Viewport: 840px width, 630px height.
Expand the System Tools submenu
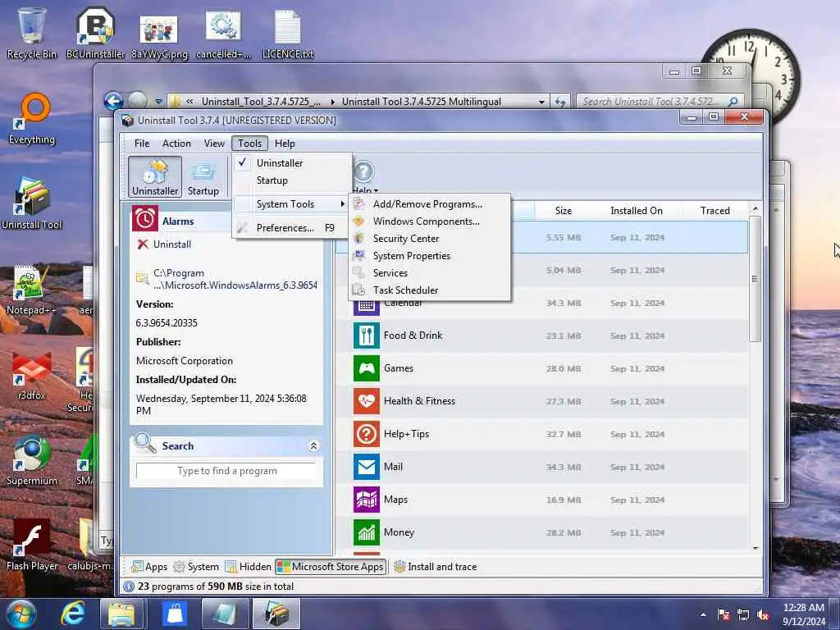pyautogui.click(x=292, y=204)
